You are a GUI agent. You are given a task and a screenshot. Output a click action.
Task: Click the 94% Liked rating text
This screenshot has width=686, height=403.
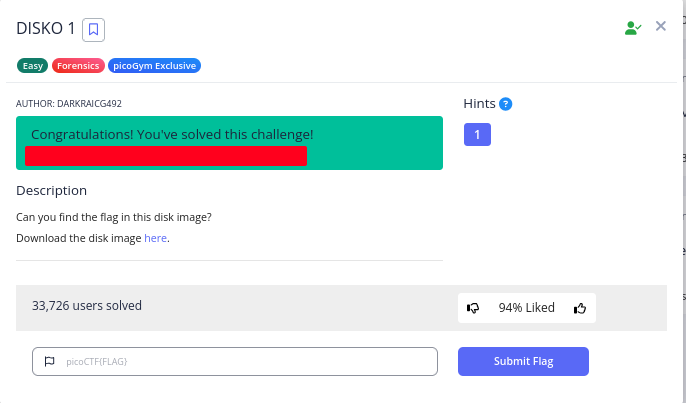(526, 308)
